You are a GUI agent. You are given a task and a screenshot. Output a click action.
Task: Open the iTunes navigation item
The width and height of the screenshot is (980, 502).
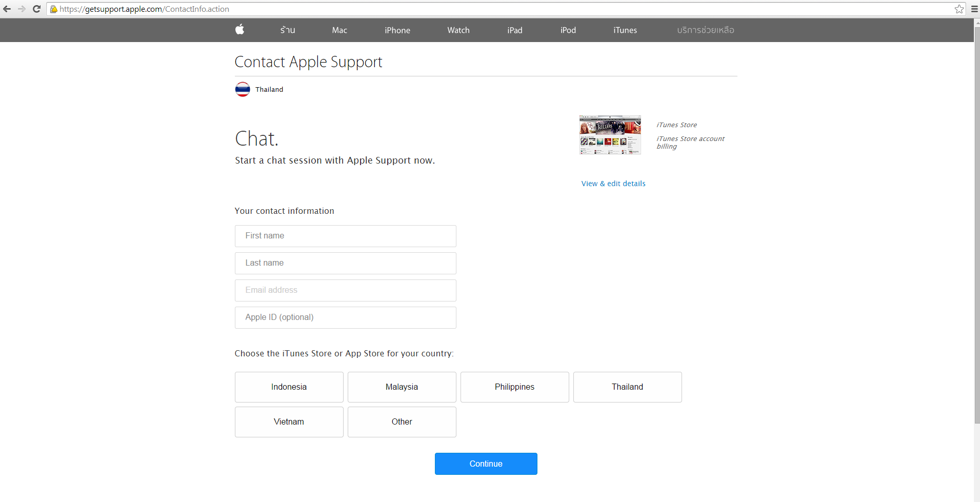tap(625, 30)
